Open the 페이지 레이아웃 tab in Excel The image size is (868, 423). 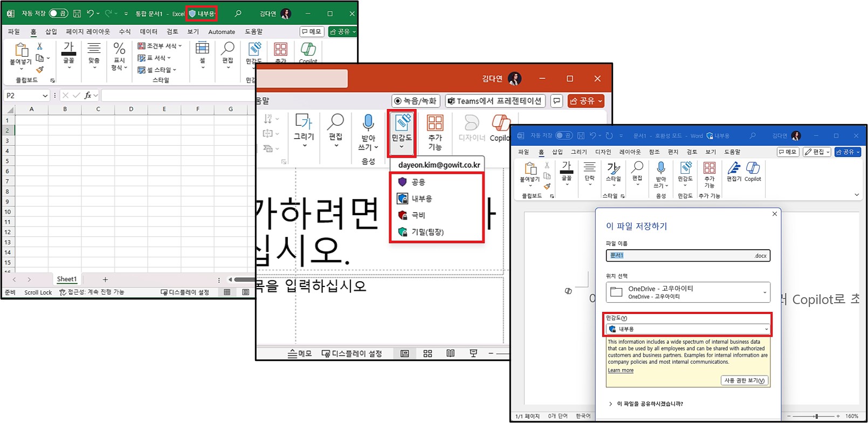click(x=88, y=32)
